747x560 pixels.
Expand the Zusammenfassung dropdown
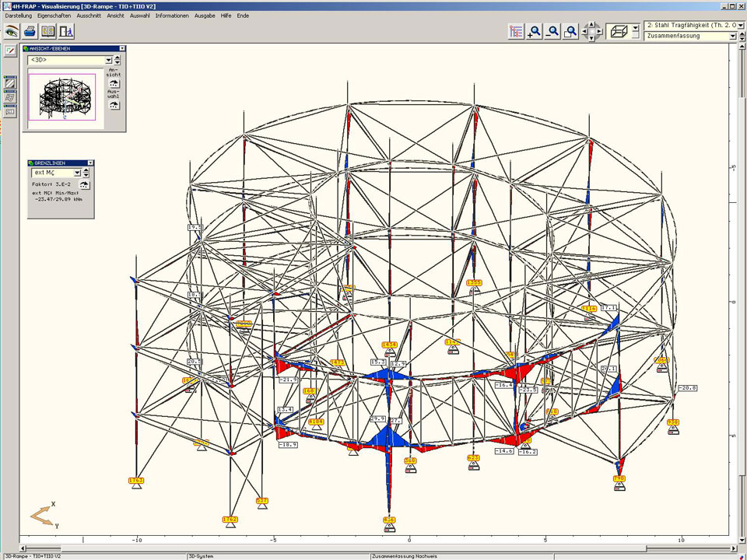(732, 36)
